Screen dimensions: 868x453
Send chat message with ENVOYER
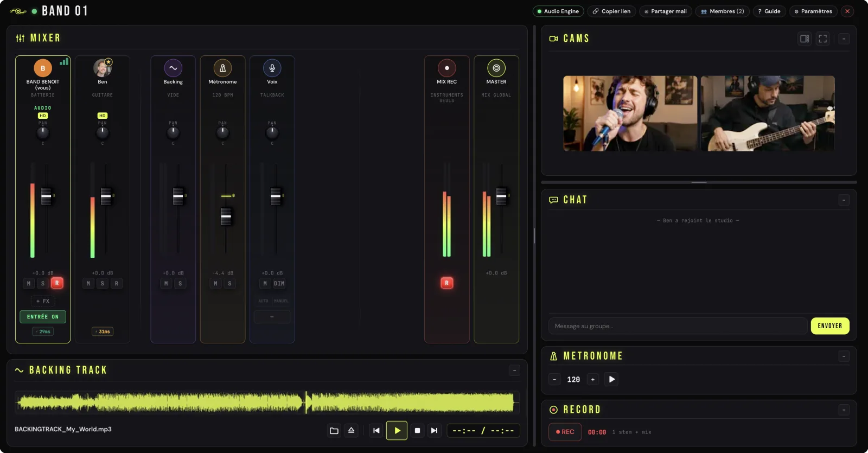830,326
